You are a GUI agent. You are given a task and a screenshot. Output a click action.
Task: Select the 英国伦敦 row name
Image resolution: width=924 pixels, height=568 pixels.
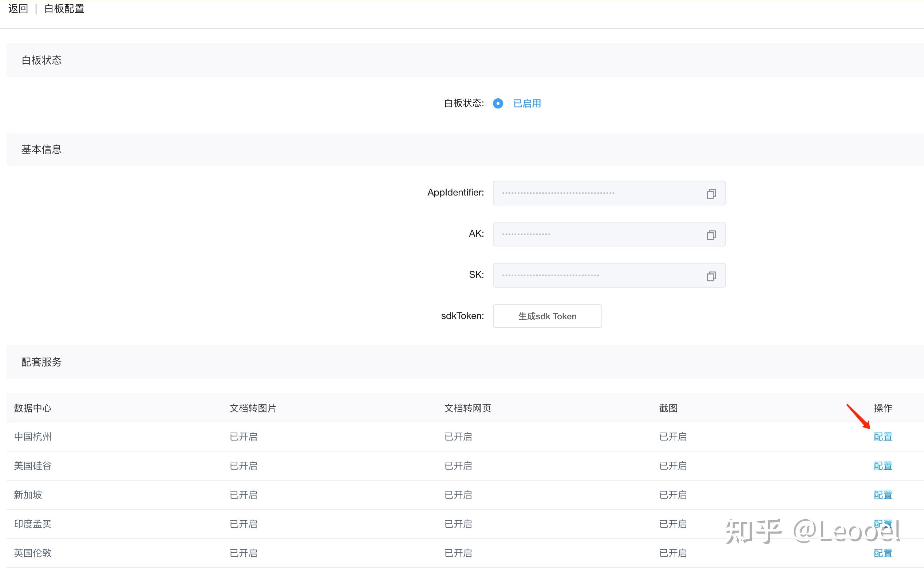click(33, 553)
